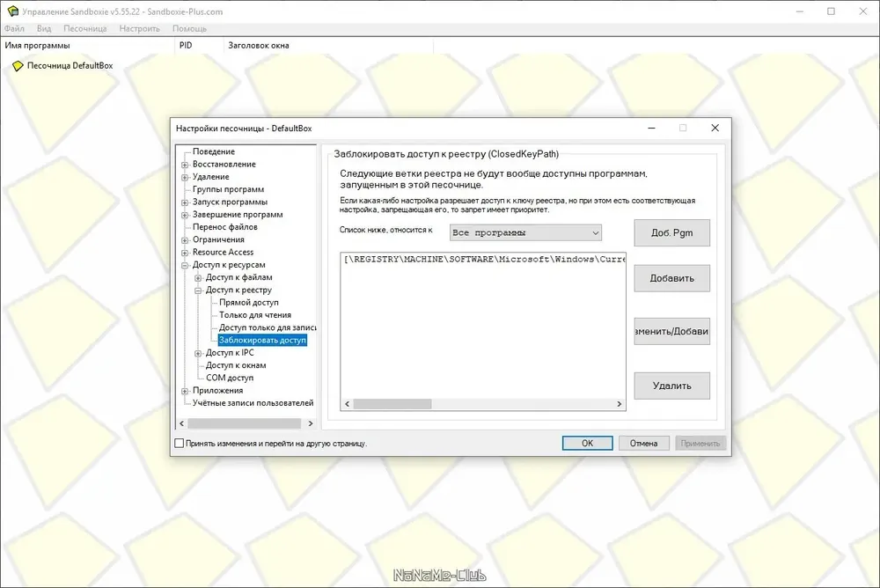Maximize the main Sandboxie window
This screenshot has width=880, height=588.
tap(832, 11)
